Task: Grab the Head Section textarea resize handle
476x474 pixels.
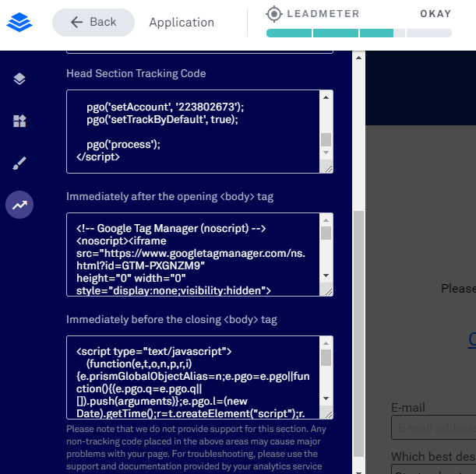Action: (327, 168)
